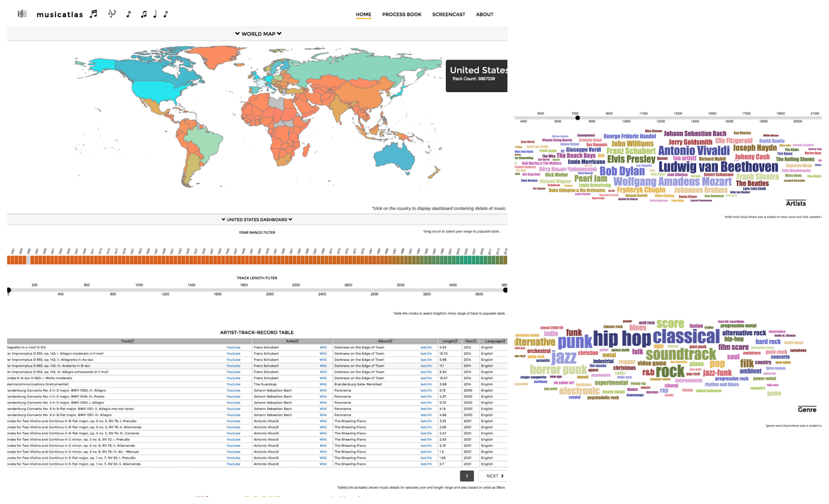This screenshot has height=504, width=829.
Task: Click 'Johannes Brahms' in the artist cloud
Action: [701, 190]
